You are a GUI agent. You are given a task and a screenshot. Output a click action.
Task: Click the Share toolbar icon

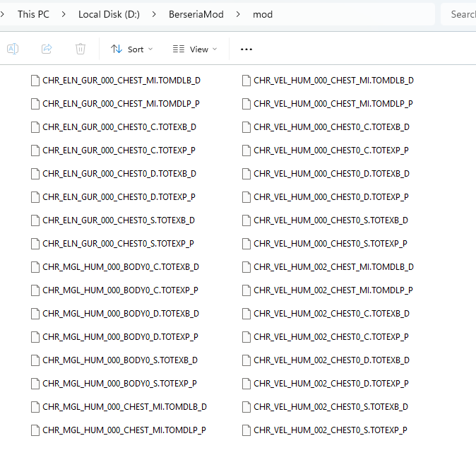pos(47,49)
